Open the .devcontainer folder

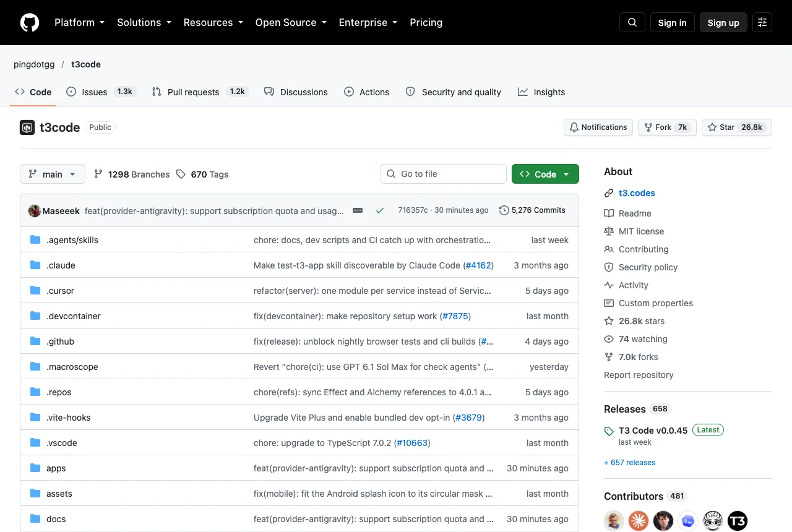tap(74, 316)
